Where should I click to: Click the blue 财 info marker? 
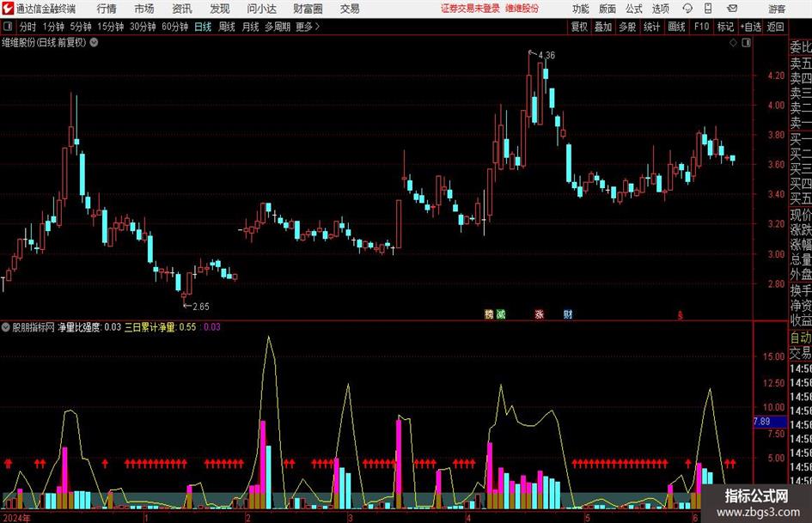[568, 313]
